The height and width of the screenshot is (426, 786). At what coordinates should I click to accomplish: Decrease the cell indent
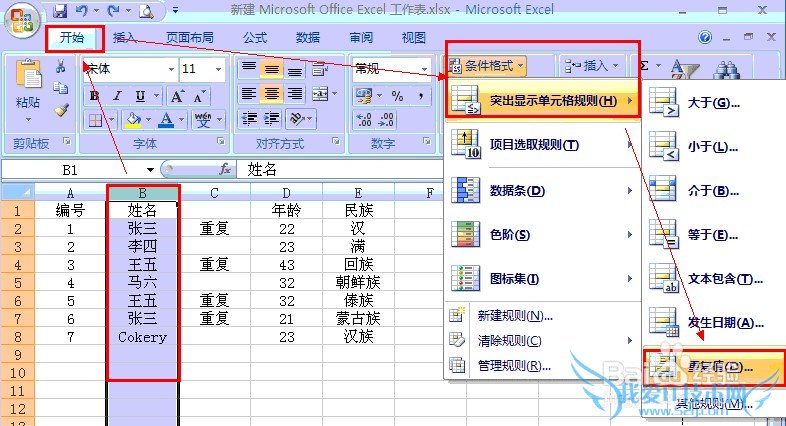coord(249,118)
